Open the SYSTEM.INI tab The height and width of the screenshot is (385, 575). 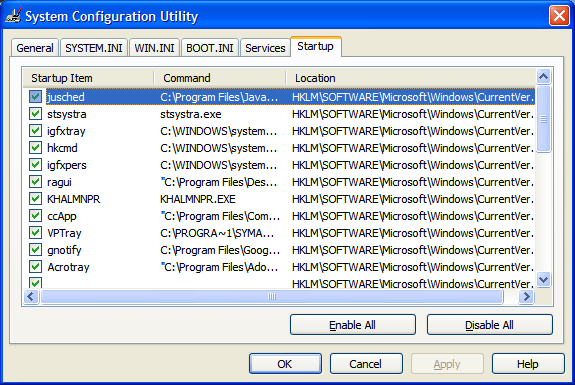tap(94, 48)
